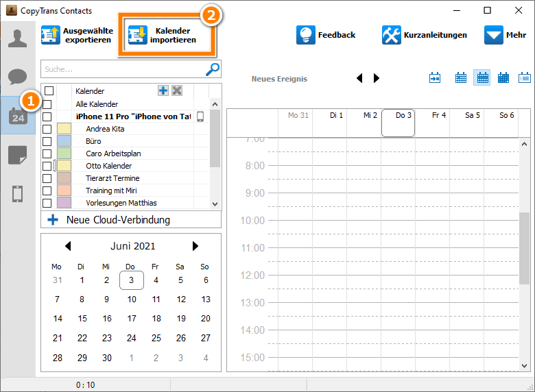Select the highlighted week view icon
Screen dimensions: 535x392
tap(482, 78)
